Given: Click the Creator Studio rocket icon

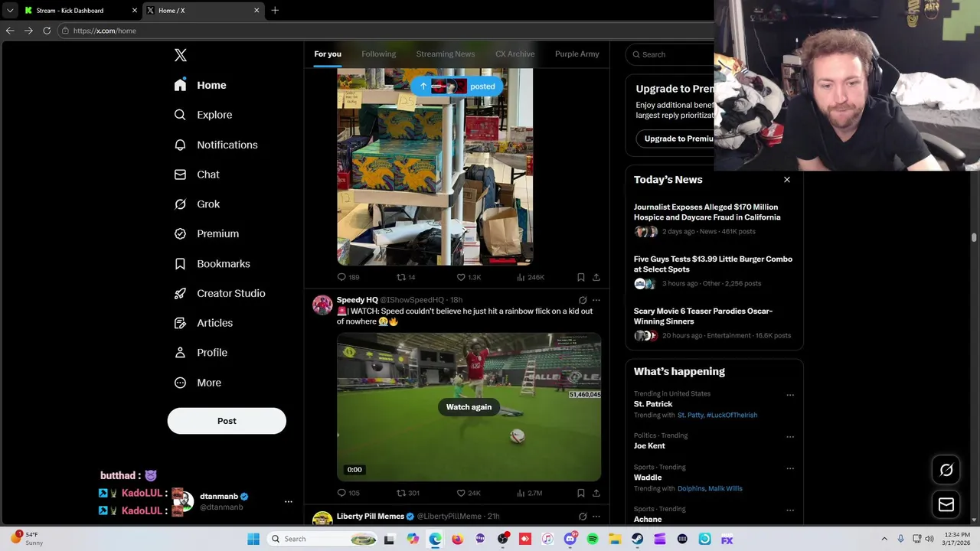Looking at the screenshot, I should (x=180, y=293).
